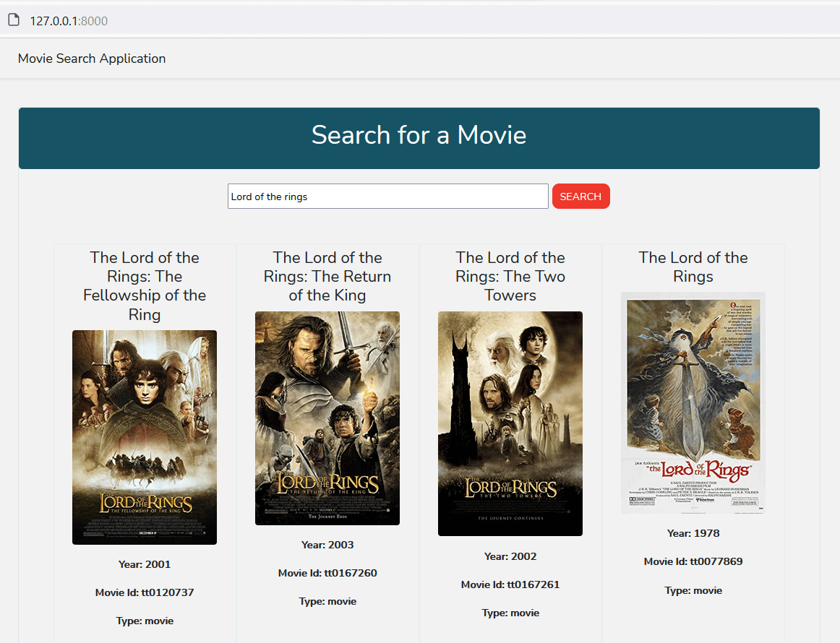This screenshot has height=643, width=840.
Task: Select the Year: 2003 text
Action: pos(327,545)
